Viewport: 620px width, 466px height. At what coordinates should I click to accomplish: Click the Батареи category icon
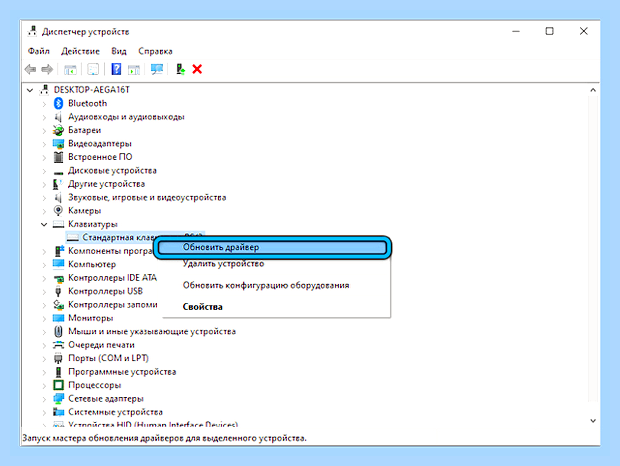tap(59, 130)
